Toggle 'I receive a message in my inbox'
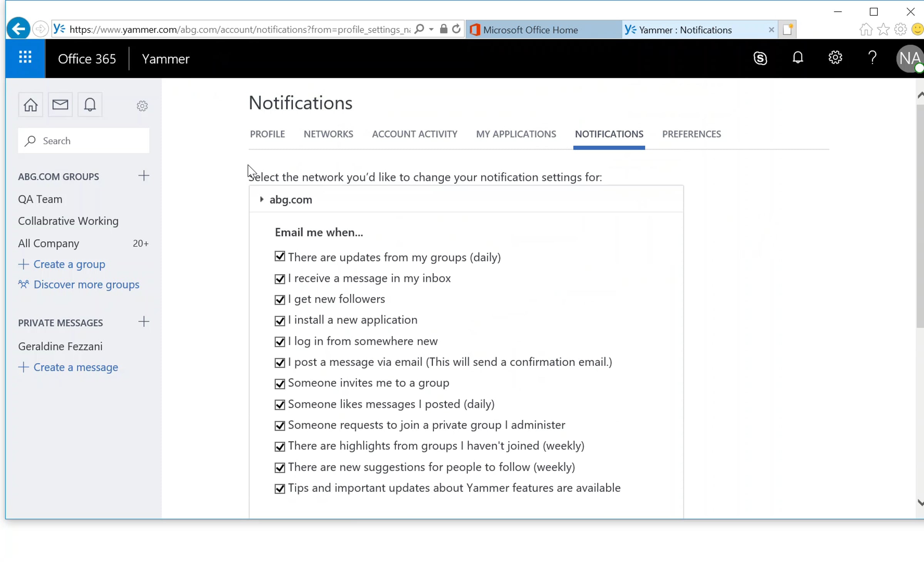This screenshot has height=562, width=924. pyautogui.click(x=280, y=279)
